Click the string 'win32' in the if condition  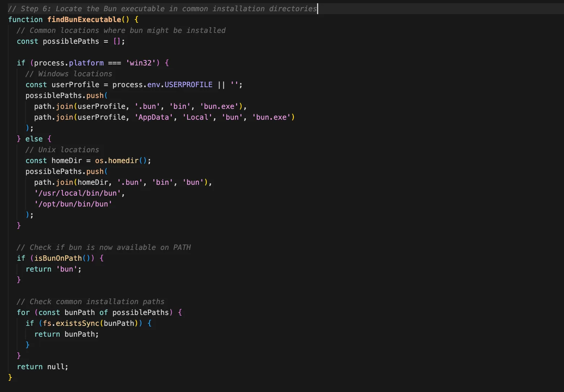[x=141, y=63]
